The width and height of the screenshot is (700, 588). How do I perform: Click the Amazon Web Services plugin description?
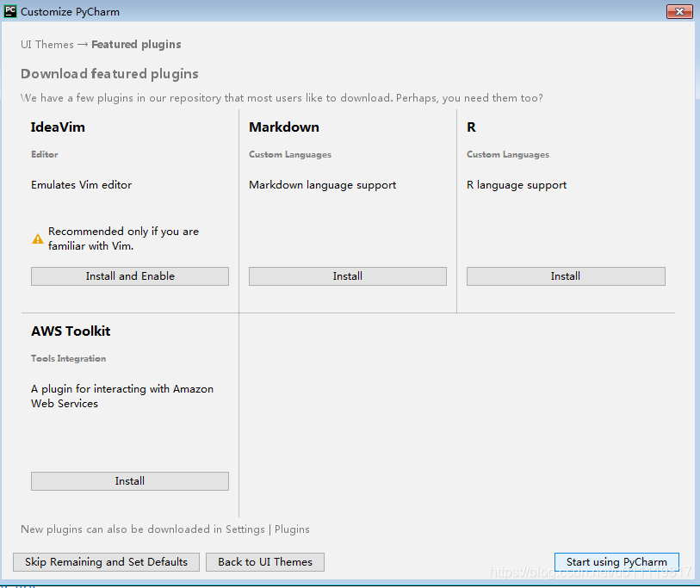pyautogui.click(x=122, y=396)
